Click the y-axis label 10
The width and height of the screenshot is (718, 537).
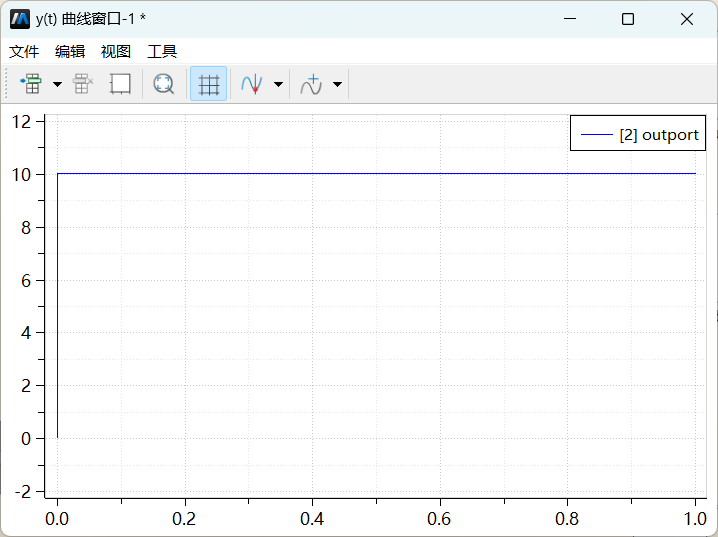21,174
